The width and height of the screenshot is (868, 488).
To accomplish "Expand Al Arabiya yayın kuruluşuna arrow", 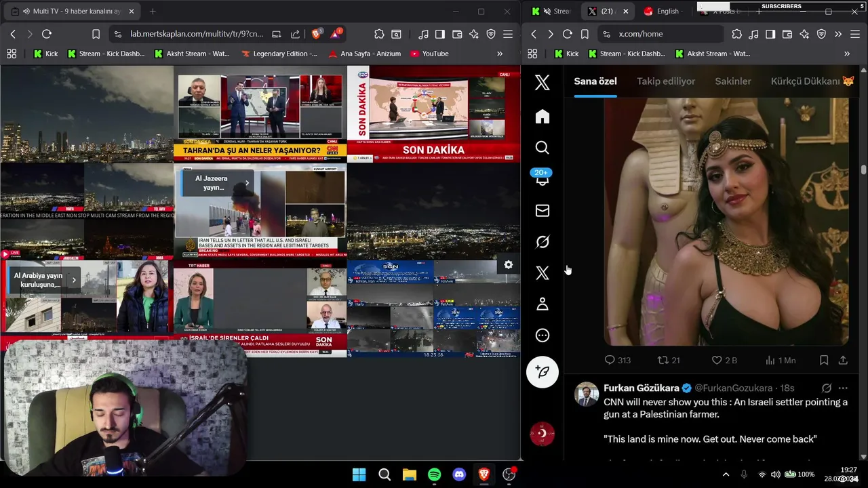I will (74, 280).
